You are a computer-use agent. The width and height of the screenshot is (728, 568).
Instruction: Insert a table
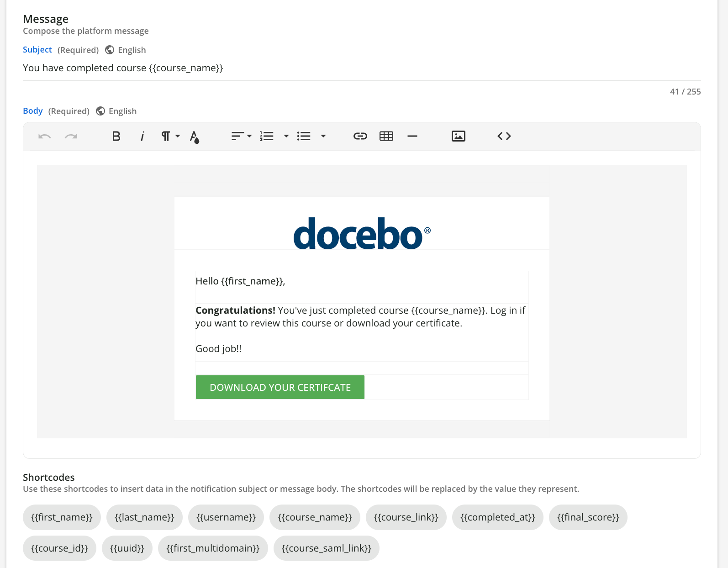click(386, 136)
